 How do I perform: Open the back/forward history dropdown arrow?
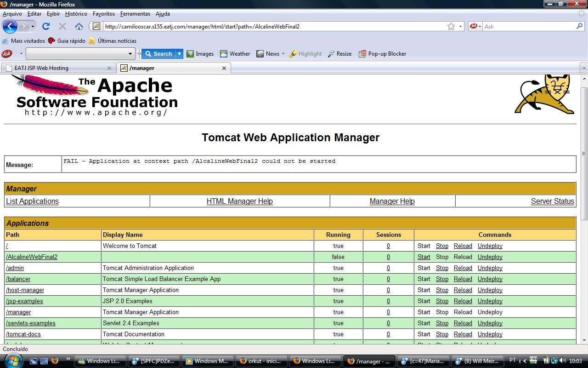33,26
